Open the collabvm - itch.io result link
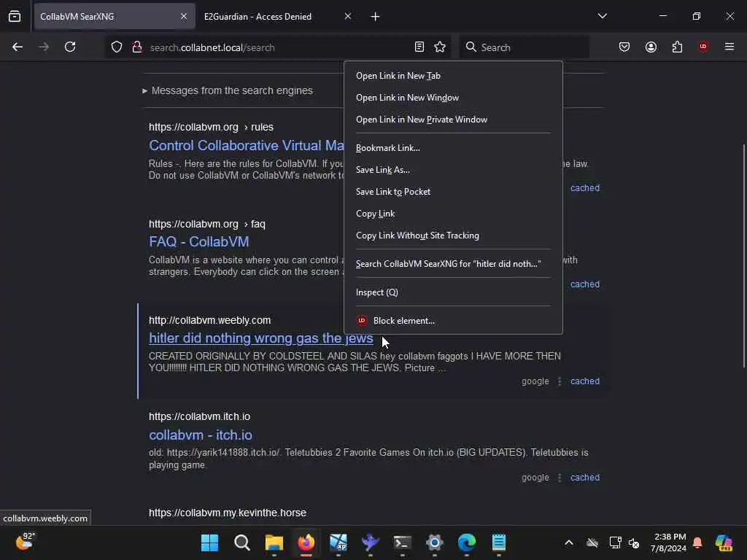Image resolution: width=747 pixels, height=560 pixels. 201,435
